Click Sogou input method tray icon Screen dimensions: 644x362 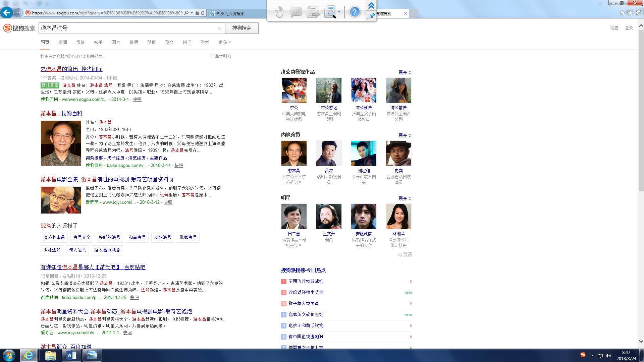[x=583, y=355]
